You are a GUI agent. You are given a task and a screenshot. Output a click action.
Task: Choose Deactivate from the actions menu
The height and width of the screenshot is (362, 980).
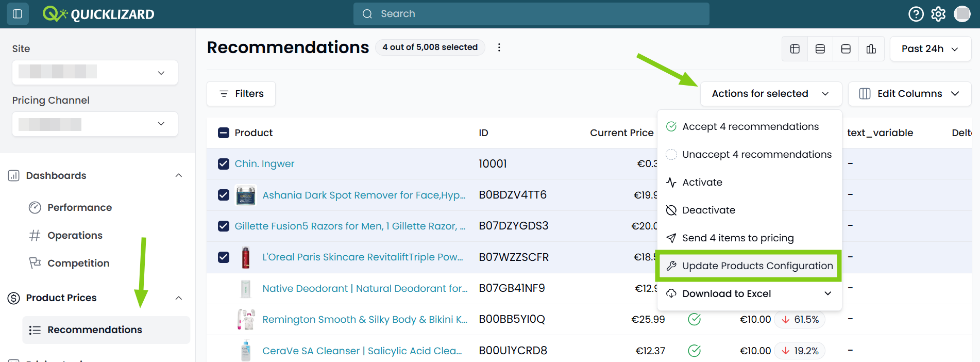pyautogui.click(x=750, y=210)
